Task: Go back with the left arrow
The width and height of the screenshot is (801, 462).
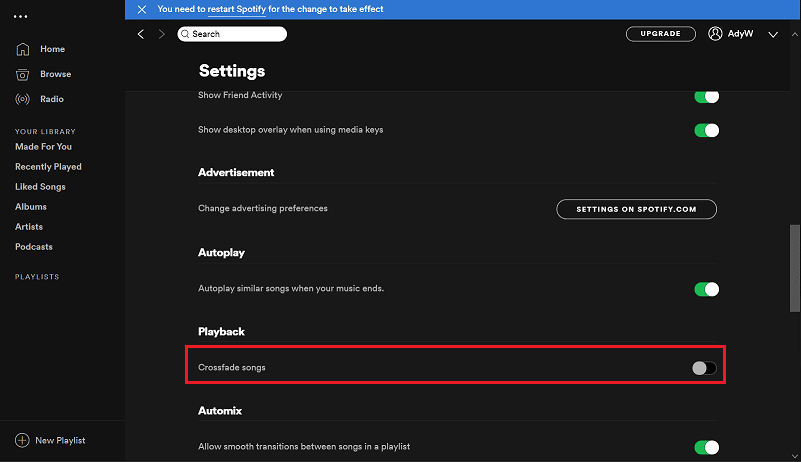Action: 141,34
